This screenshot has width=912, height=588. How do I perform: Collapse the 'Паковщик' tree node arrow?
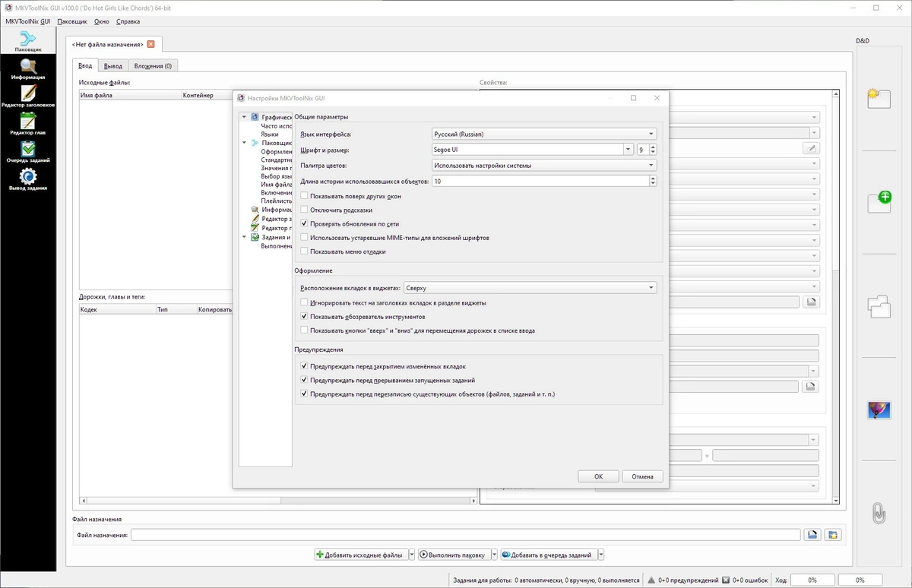tap(244, 143)
